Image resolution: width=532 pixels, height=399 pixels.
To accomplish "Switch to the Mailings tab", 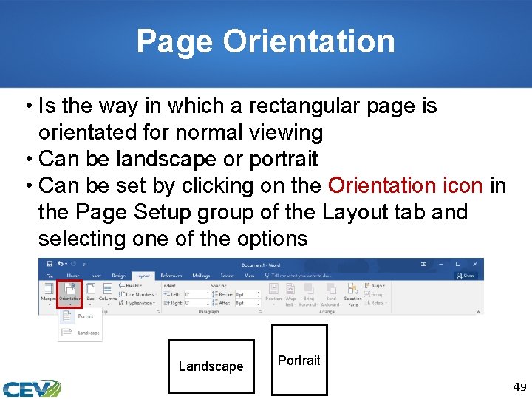I will [x=201, y=276].
